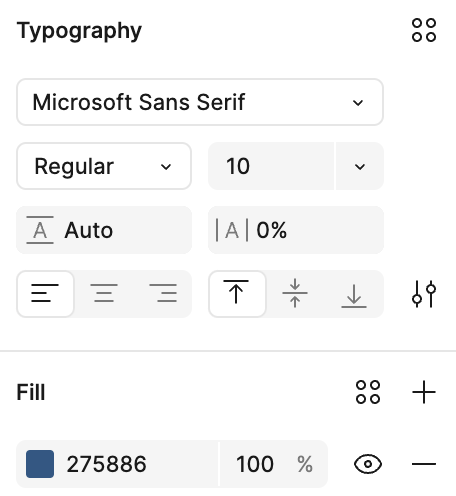
Task: Open Fill styles four-dots icon
Action: [x=368, y=392]
